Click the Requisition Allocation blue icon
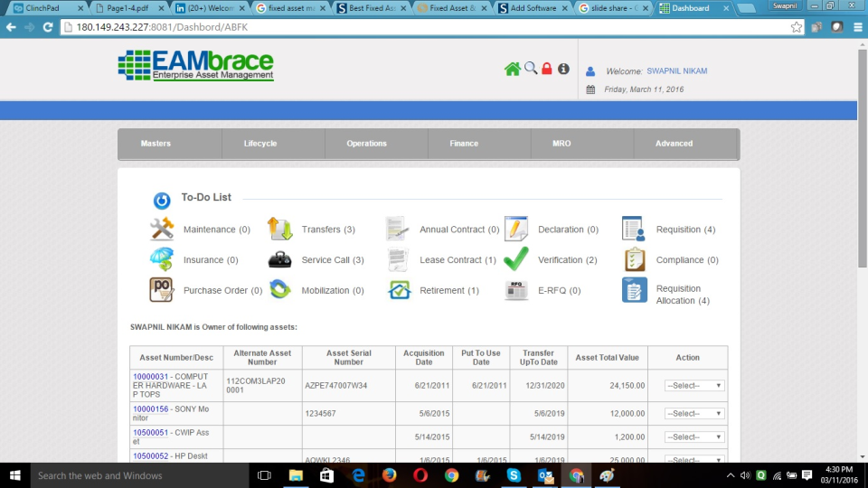The height and width of the screenshot is (488, 868). tap(635, 290)
